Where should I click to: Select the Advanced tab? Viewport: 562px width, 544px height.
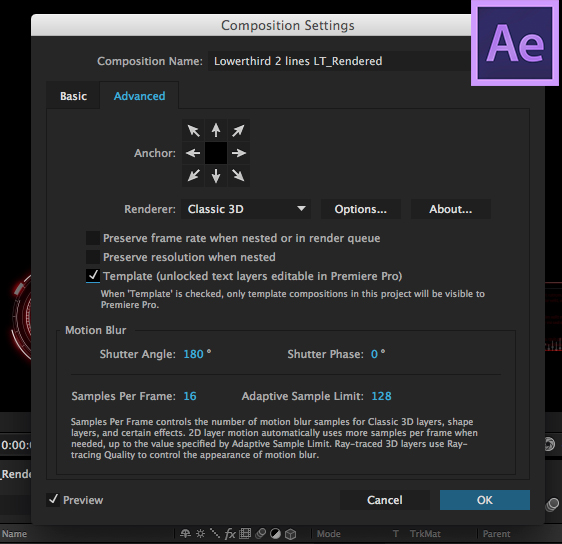[x=139, y=96]
